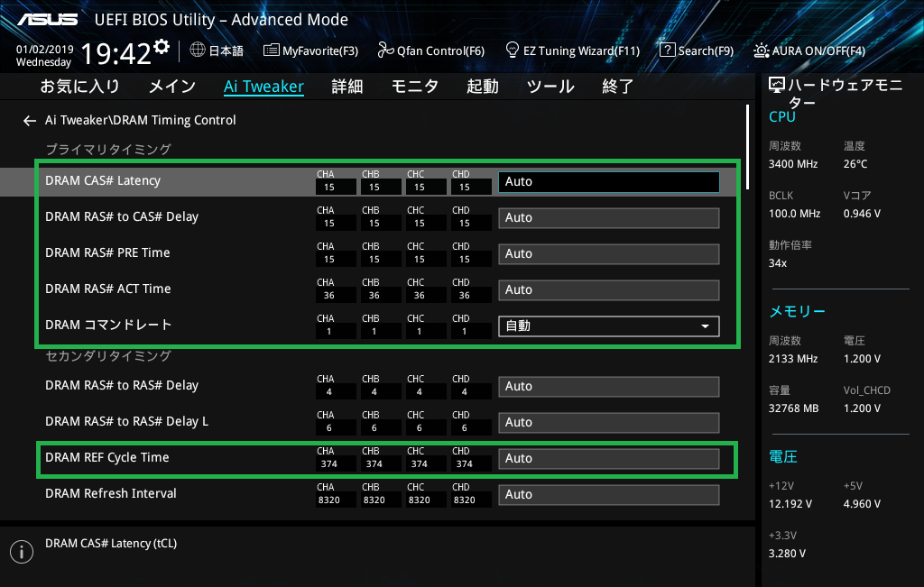Click the vertical scrollbar of settings list
The height and width of the screenshot is (587, 924).
(747, 147)
